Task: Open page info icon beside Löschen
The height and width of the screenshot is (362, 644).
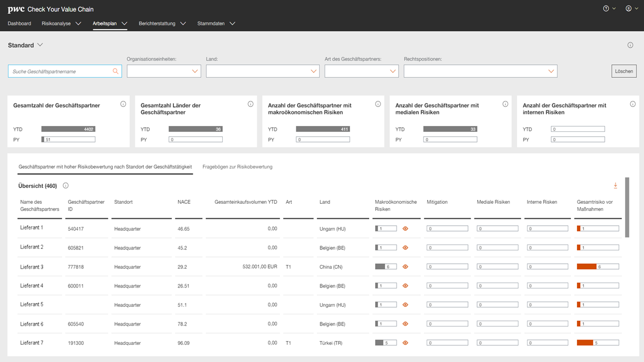Action: (x=631, y=45)
